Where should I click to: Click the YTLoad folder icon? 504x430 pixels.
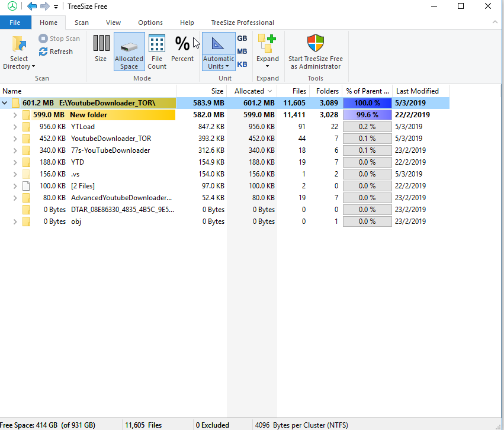click(x=26, y=127)
